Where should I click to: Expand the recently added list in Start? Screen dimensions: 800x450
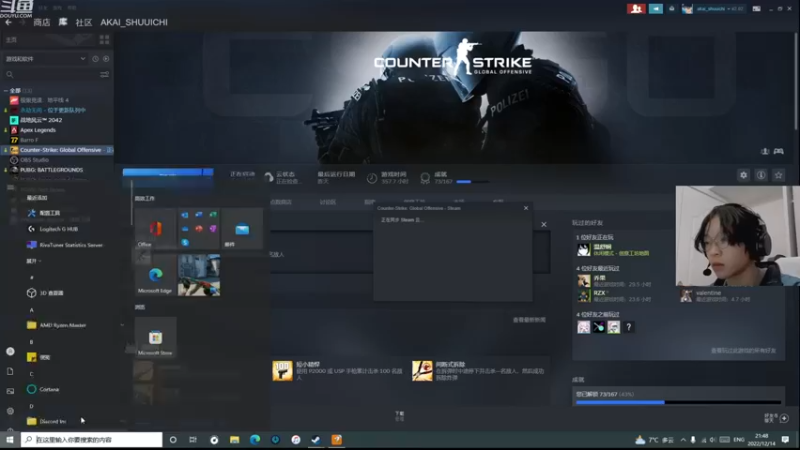point(34,261)
